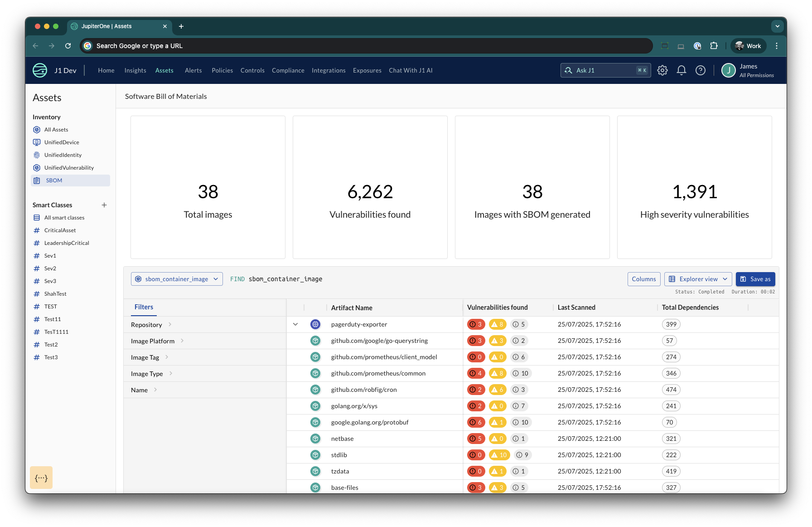Open a new browser tab
The width and height of the screenshot is (812, 527).
181,26
